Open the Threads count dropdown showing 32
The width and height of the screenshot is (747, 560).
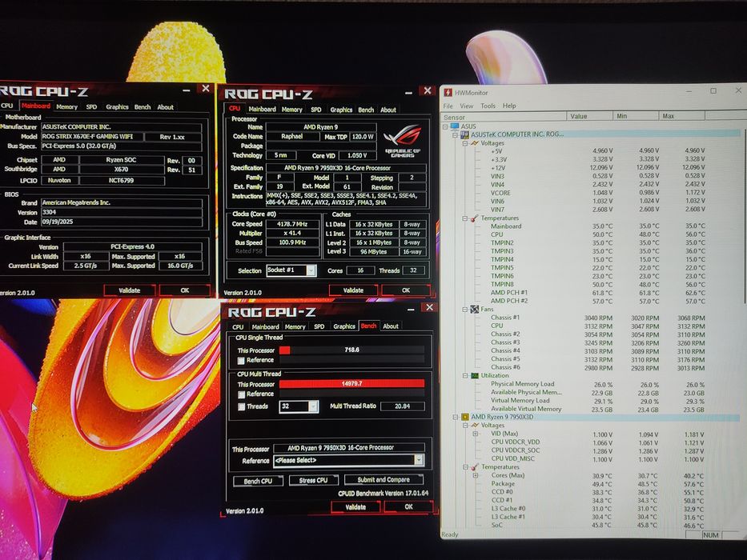313,406
